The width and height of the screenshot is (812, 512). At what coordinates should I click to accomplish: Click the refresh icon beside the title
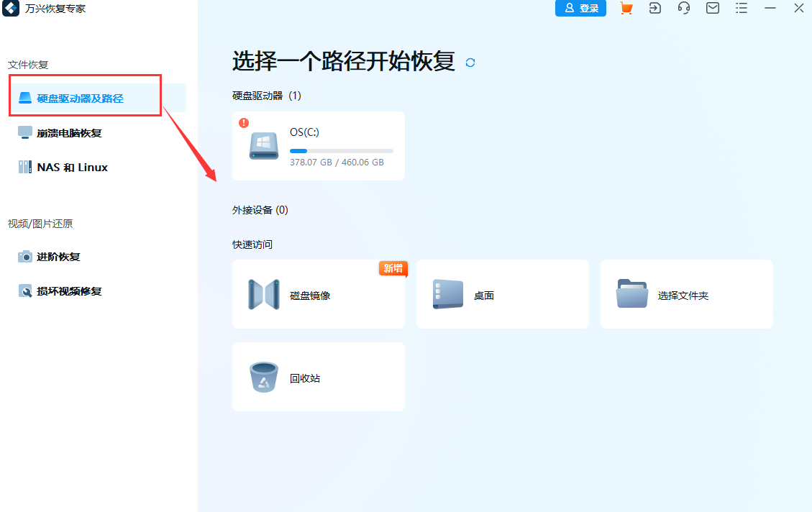click(x=470, y=63)
